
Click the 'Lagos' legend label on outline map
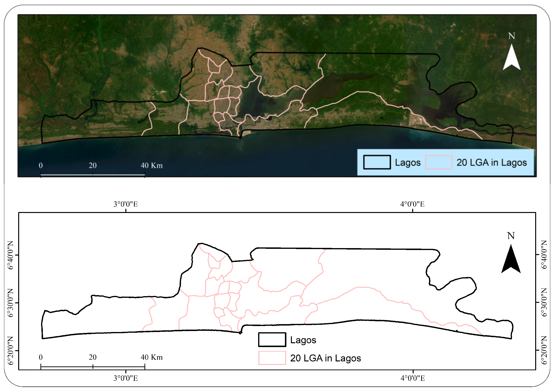point(303,340)
